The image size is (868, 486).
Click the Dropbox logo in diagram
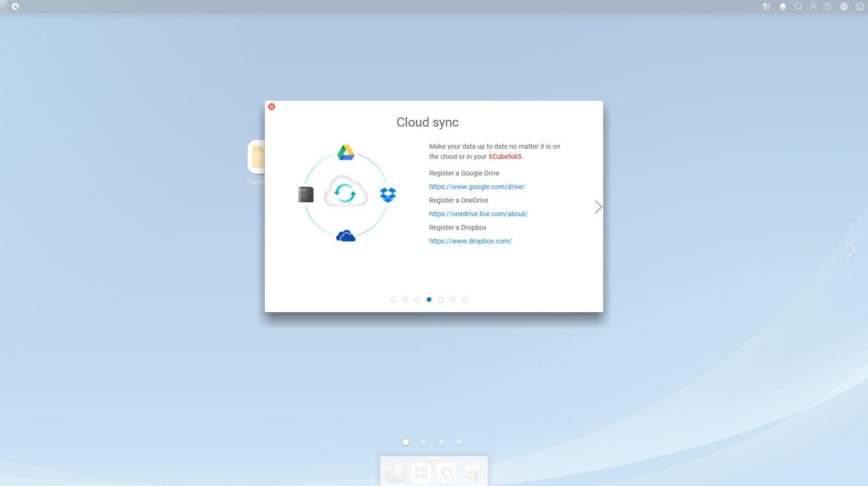tap(388, 195)
